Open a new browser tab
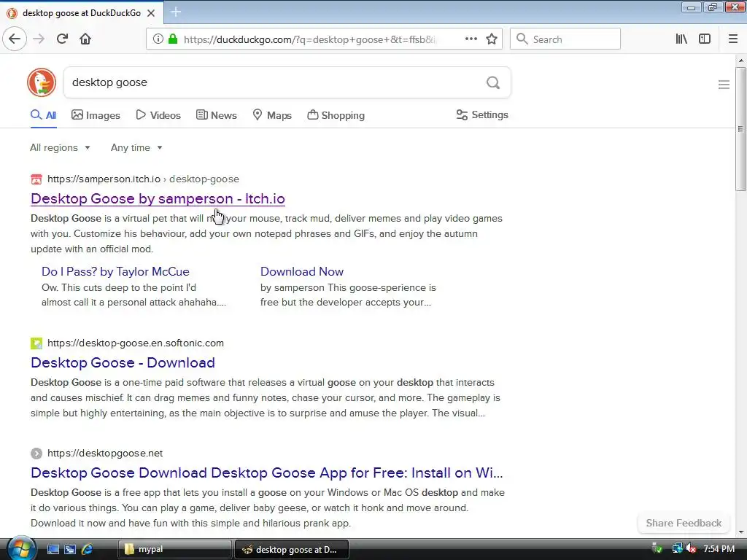747x560 pixels. tap(176, 12)
